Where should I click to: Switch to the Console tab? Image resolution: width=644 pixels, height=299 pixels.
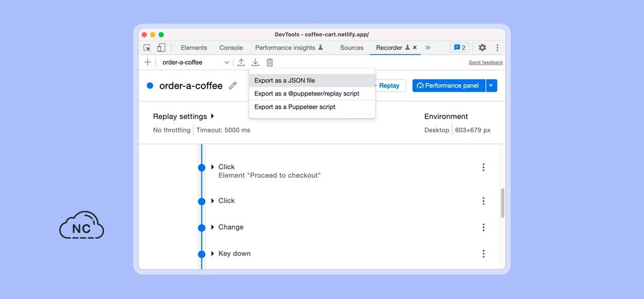231,47
